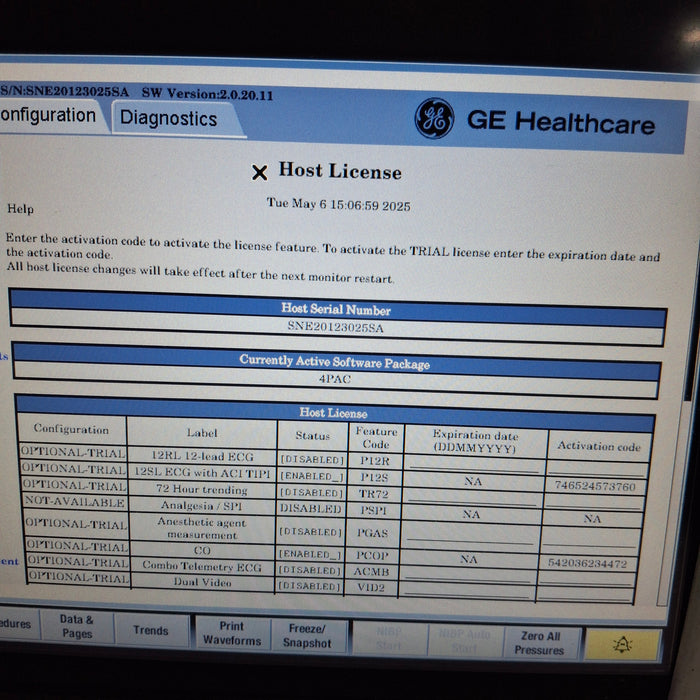700x700 pixels.
Task: Open the Configuration tab
Action: tap(48, 115)
